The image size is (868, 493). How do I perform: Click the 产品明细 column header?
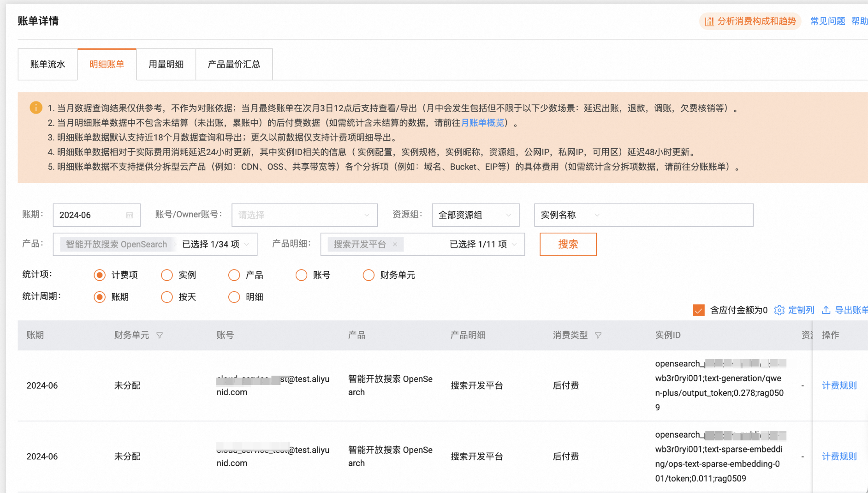[468, 335]
